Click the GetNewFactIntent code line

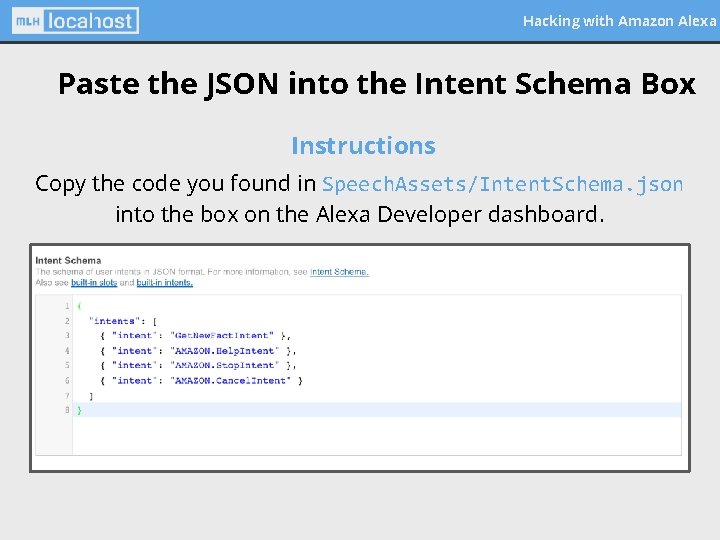196,336
